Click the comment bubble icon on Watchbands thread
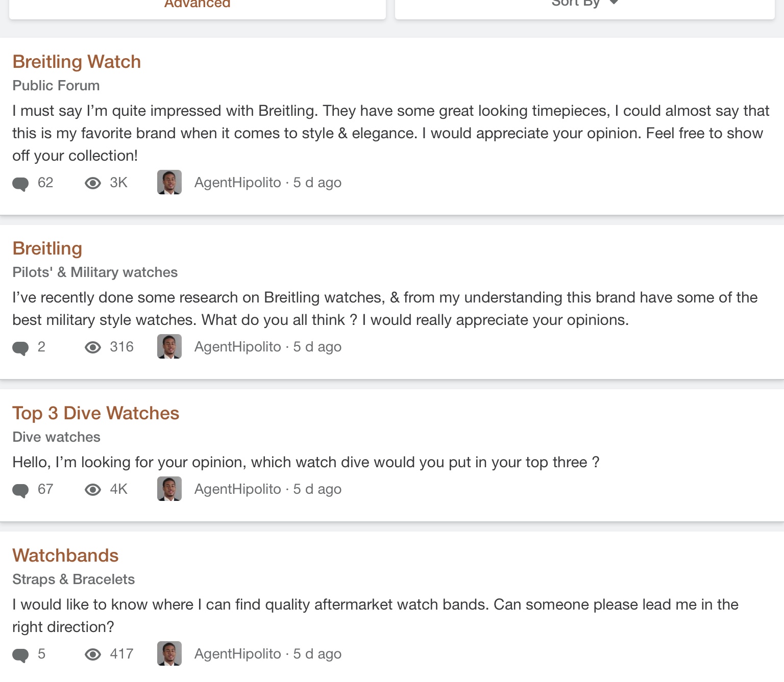Viewport: 784px width, 682px height. [20, 655]
